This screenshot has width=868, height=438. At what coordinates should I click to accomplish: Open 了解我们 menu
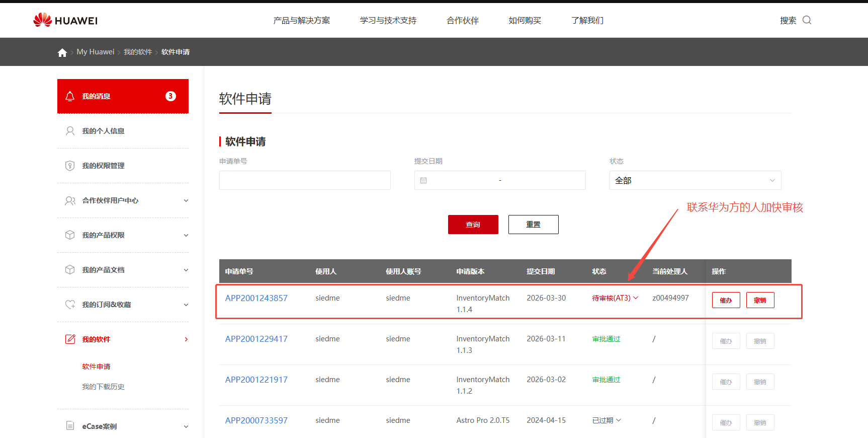point(587,21)
